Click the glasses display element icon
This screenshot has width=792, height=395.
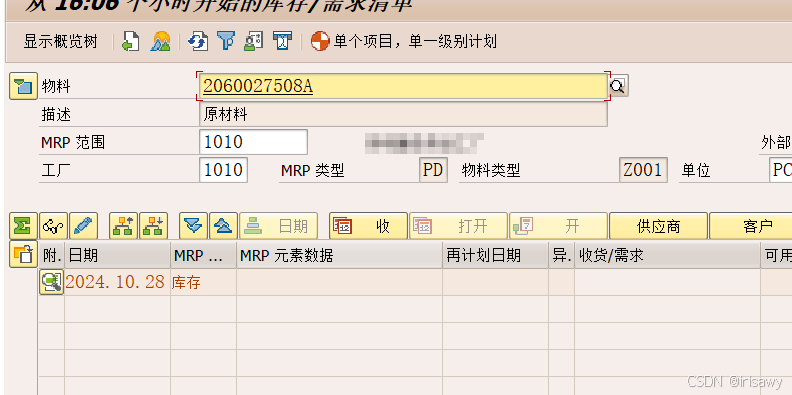(53, 226)
